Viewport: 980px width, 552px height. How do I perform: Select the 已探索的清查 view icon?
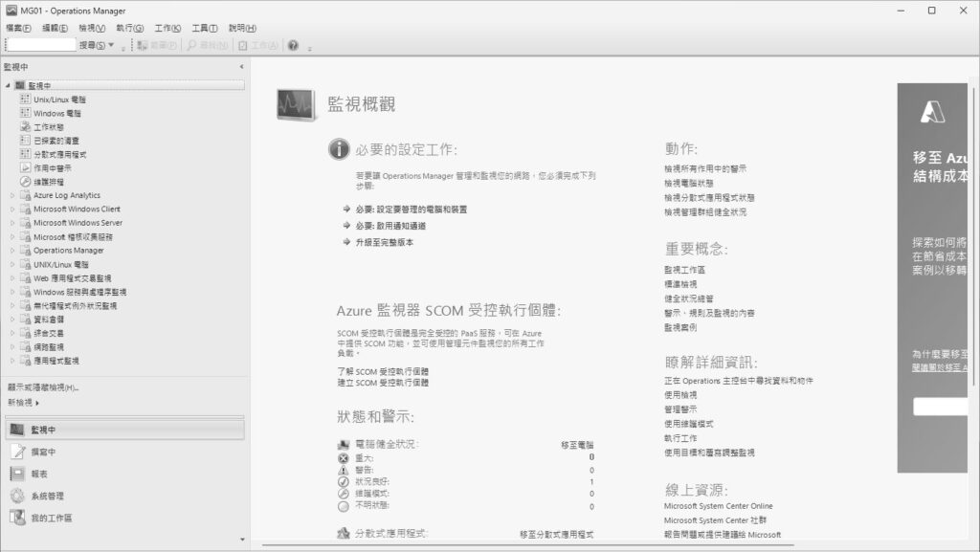[25, 140]
